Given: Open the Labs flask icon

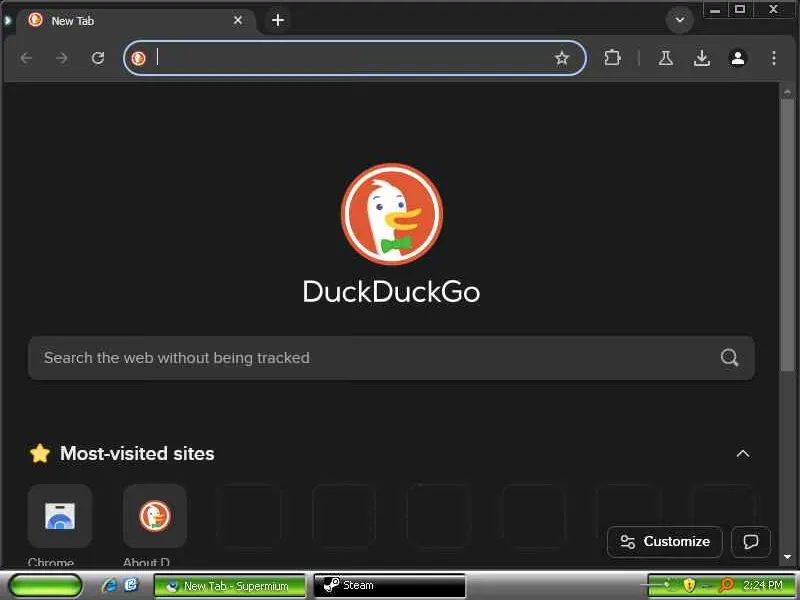Looking at the screenshot, I should [665, 58].
